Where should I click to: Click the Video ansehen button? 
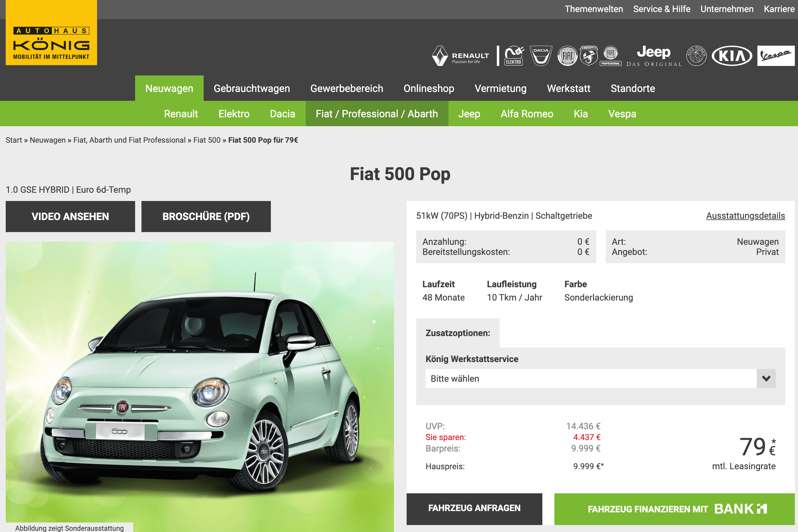pos(70,217)
